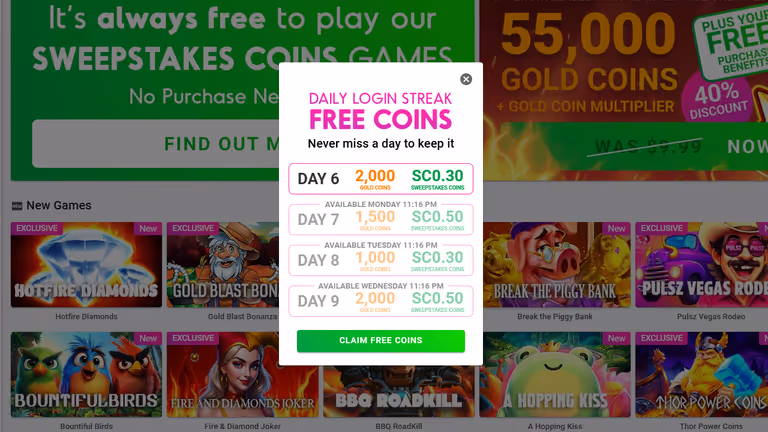Click the 40% Discount badge
Image resolution: width=768 pixels, height=432 pixels.
(718, 99)
